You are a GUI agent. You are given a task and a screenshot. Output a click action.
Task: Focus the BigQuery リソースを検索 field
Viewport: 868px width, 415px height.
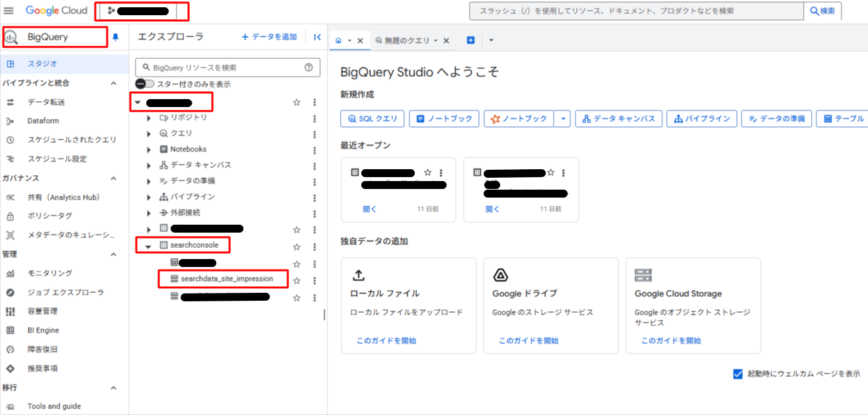tap(228, 67)
